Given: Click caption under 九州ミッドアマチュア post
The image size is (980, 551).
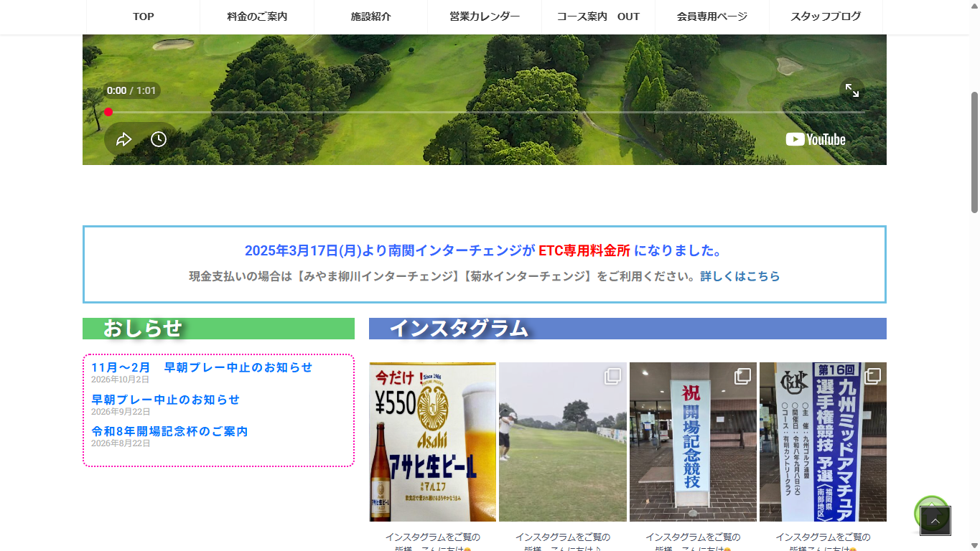Looking at the screenshot, I should [823, 542].
